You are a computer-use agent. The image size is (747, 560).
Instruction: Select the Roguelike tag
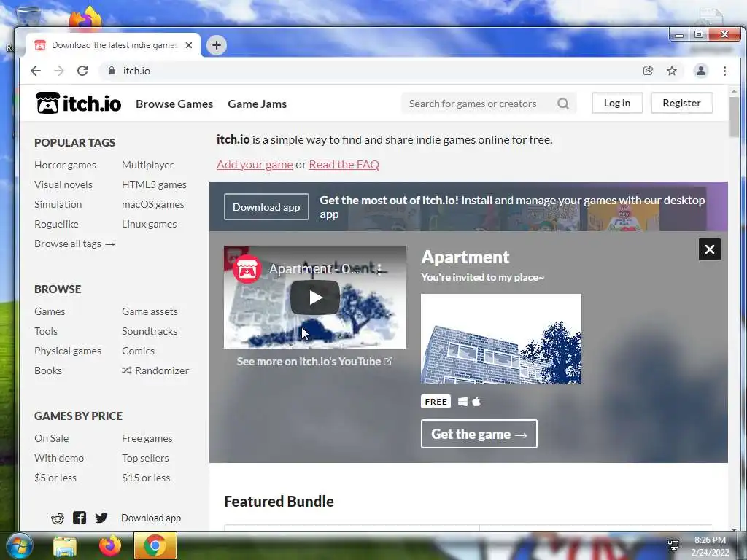pos(56,224)
